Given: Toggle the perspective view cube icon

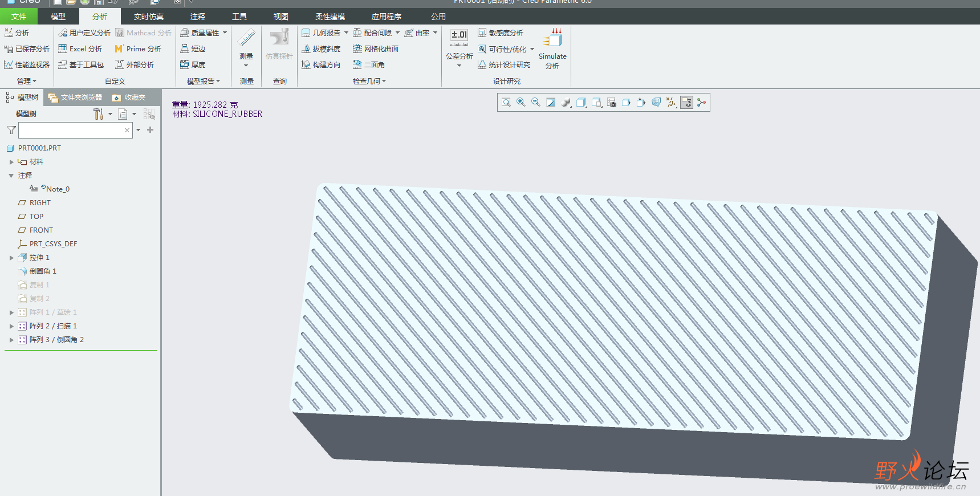Looking at the screenshot, I should [x=656, y=103].
